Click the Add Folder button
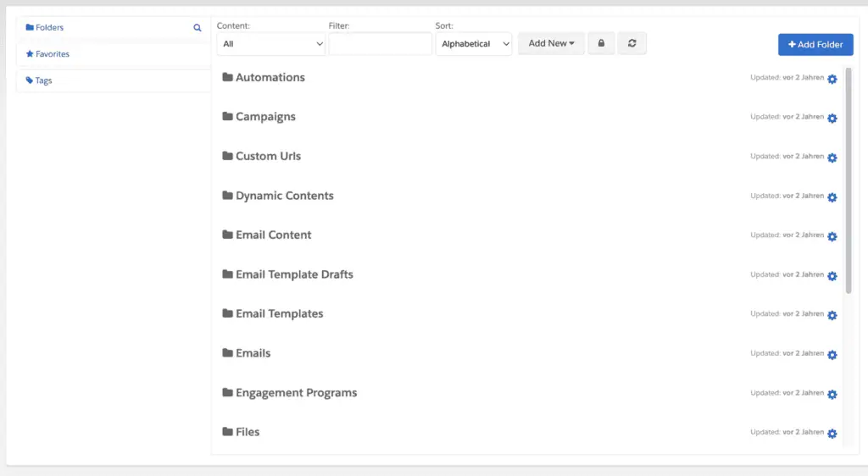This screenshot has width=868, height=476. tap(815, 44)
